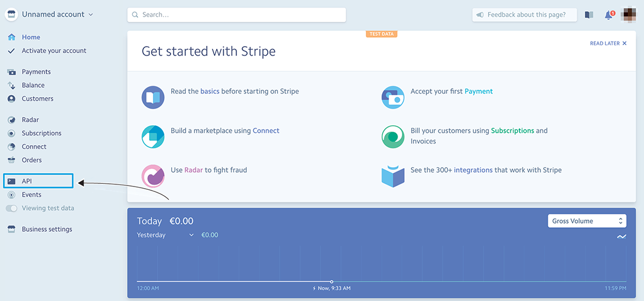
Task: Open Orders in sidebar
Action: click(x=32, y=160)
